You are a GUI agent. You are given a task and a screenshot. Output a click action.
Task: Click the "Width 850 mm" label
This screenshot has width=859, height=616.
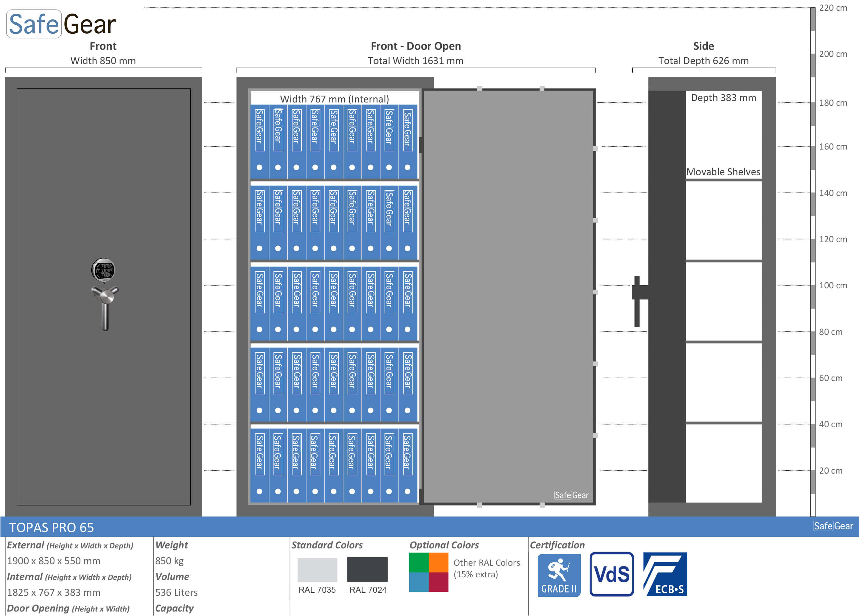click(103, 60)
